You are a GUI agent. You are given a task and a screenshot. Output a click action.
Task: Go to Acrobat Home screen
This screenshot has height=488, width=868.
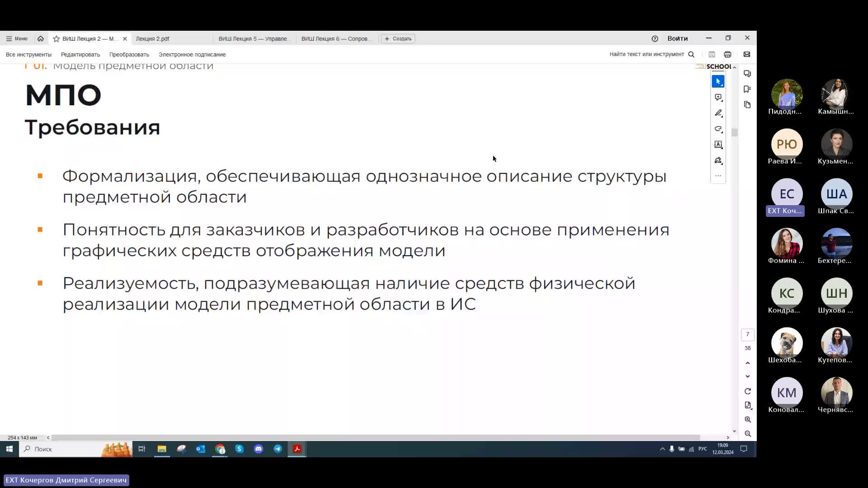click(x=41, y=38)
